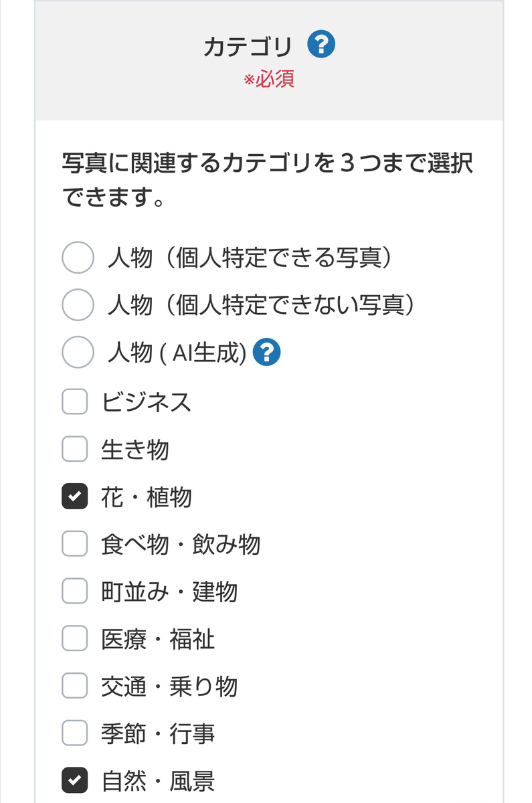This screenshot has width=532, height=803.
Task: Open the help icon next to 人物 (AI生成)
Action: [266, 352]
